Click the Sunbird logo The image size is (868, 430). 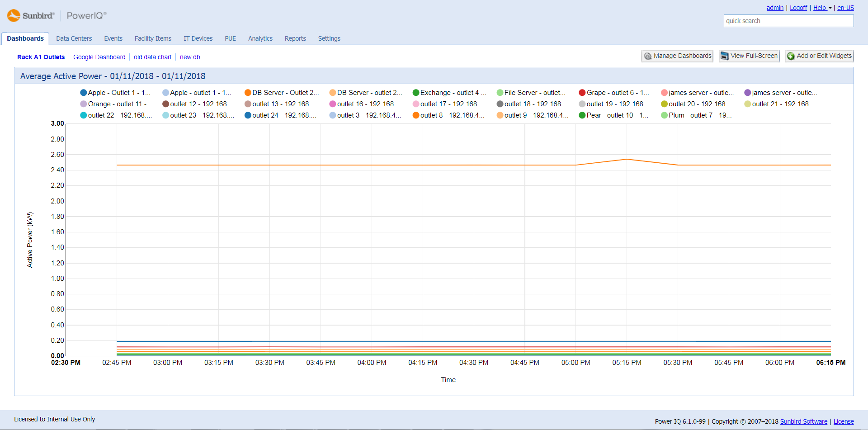point(13,15)
